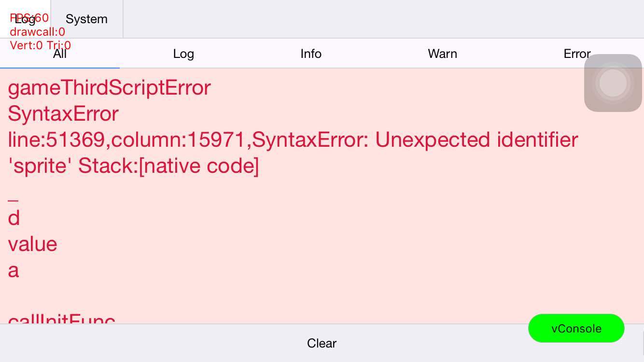Image resolution: width=644 pixels, height=362 pixels.
Task: Tap the AssistiveTouch floating button
Action: (613, 83)
